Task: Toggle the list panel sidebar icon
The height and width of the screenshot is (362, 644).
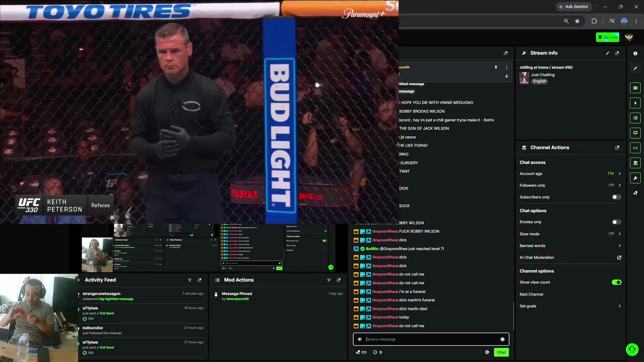Action: point(635,118)
